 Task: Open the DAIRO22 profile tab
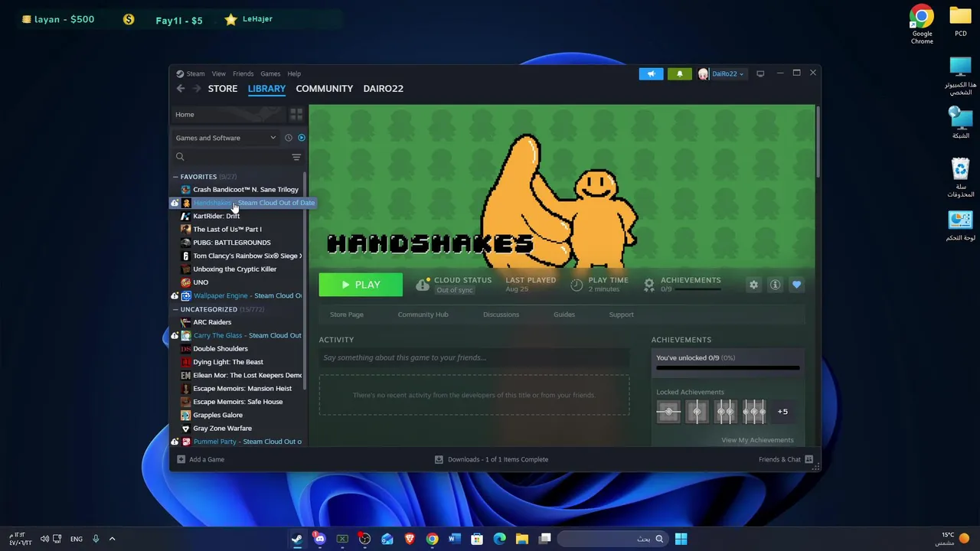[x=383, y=88]
